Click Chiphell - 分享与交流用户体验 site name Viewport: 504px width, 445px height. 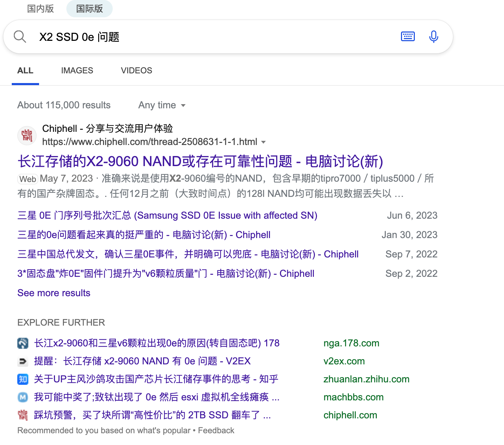(108, 129)
